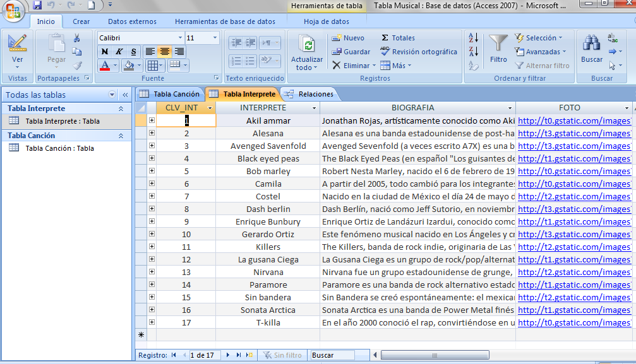Go to the first record navigation arrow

pyautogui.click(x=174, y=355)
